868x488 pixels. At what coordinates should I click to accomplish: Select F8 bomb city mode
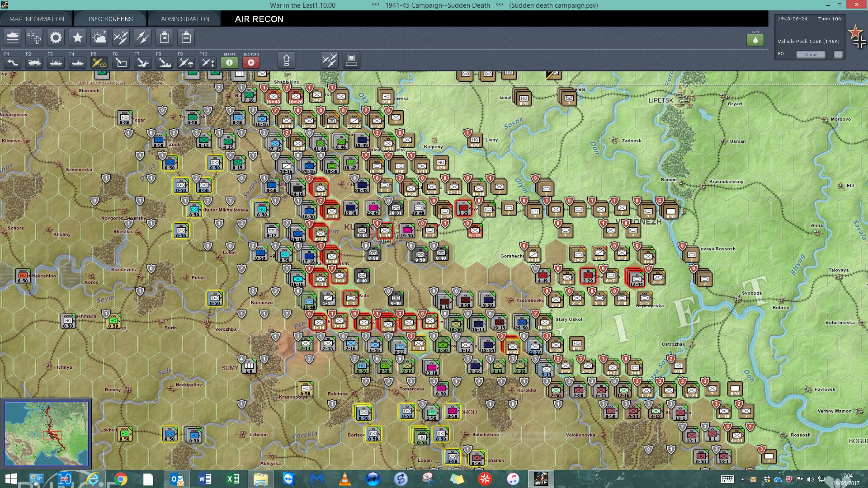164,62
